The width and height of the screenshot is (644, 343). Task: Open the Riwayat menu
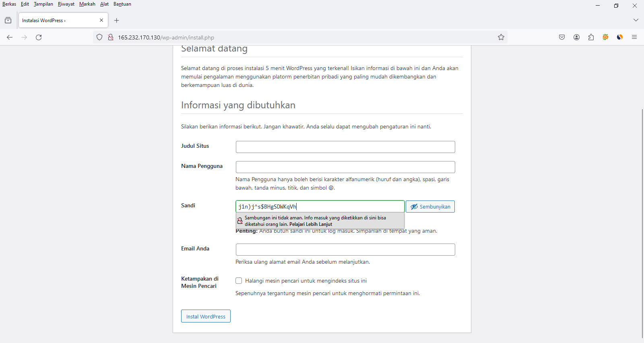click(x=66, y=4)
